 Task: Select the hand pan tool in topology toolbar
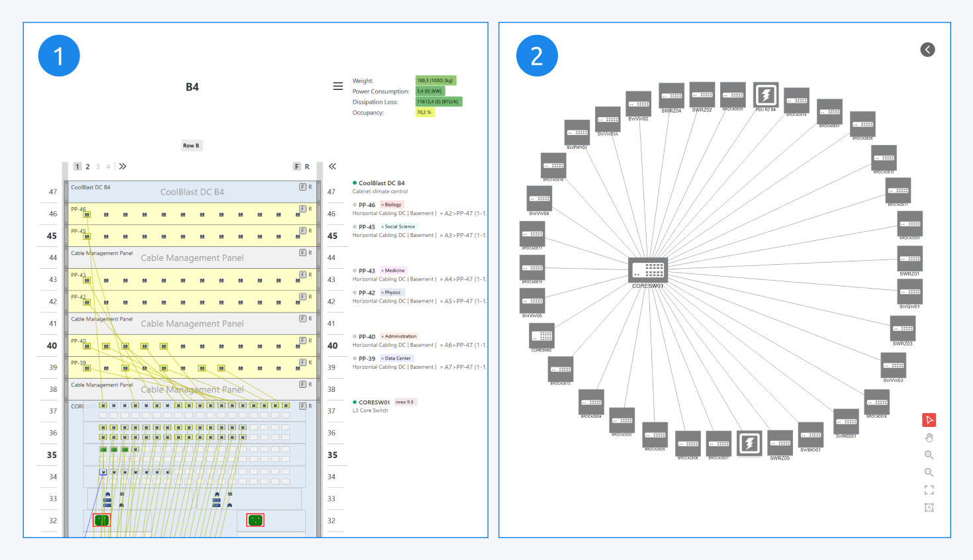(x=929, y=437)
